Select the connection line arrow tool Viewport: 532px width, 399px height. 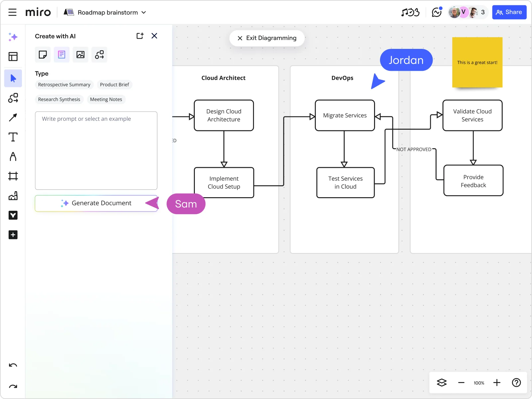(13, 117)
